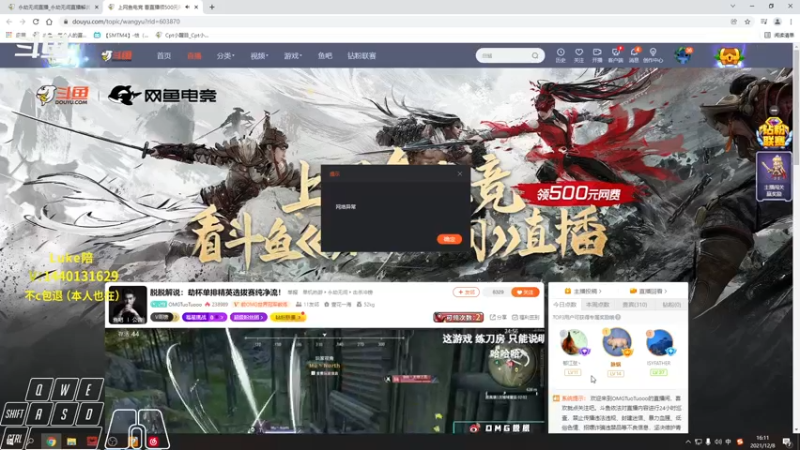
Task: Open the 客户端 client download icon
Action: (x=616, y=55)
